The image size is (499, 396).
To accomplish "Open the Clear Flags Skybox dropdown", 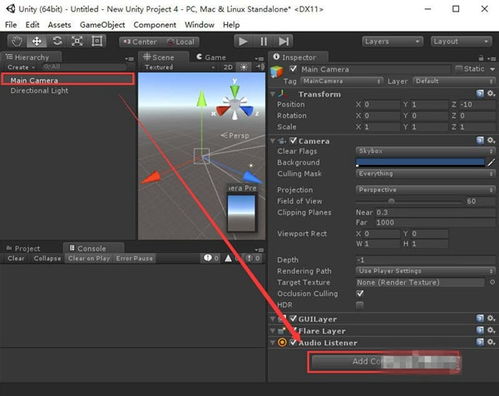I will pos(426,151).
